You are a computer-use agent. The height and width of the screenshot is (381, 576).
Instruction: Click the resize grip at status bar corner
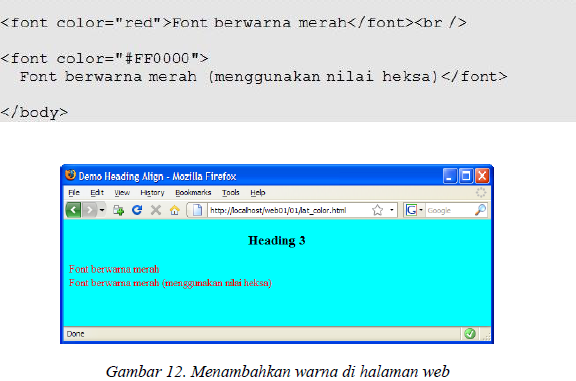[486, 336]
